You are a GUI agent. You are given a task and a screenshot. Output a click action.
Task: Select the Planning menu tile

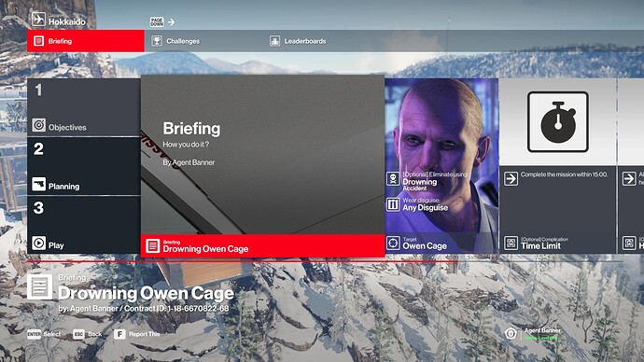(84, 166)
